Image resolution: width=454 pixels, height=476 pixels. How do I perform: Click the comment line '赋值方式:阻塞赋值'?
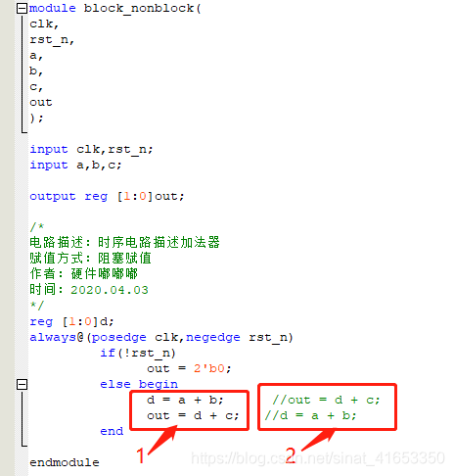90,258
